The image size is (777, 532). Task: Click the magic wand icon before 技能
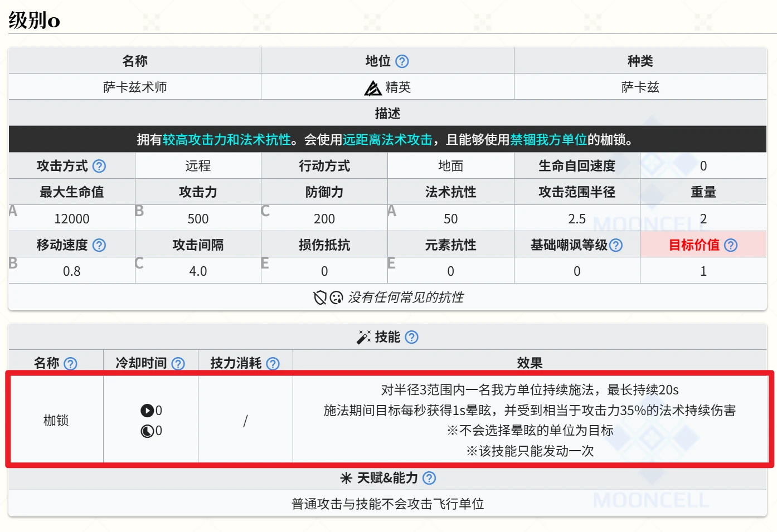click(x=363, y=337)
